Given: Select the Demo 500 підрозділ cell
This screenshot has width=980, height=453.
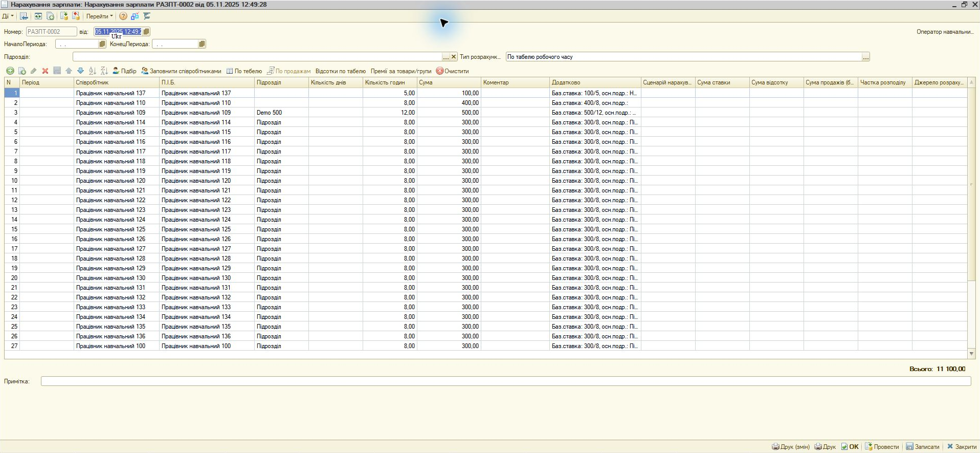Looking at the screenshot, I should tap(281, 113).
